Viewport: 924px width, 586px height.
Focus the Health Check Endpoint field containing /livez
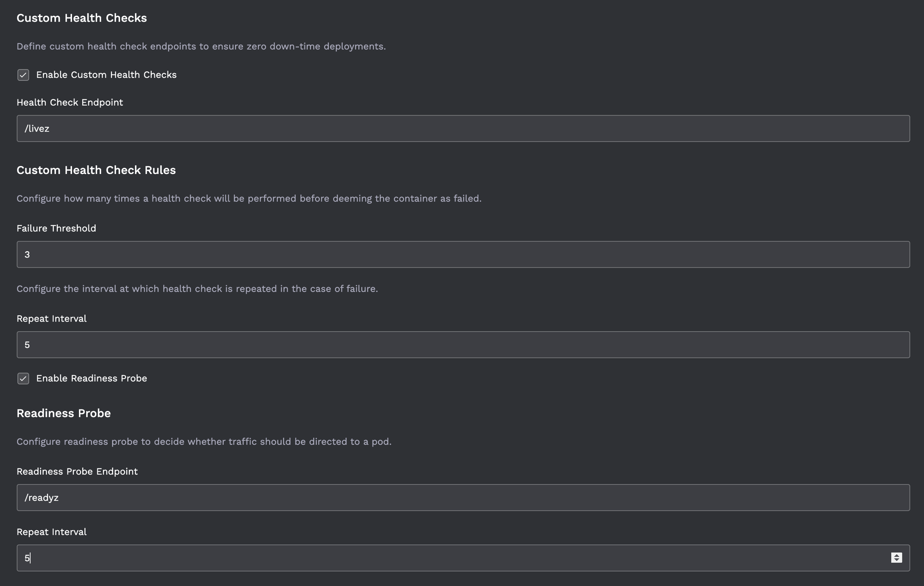point(463,129)
